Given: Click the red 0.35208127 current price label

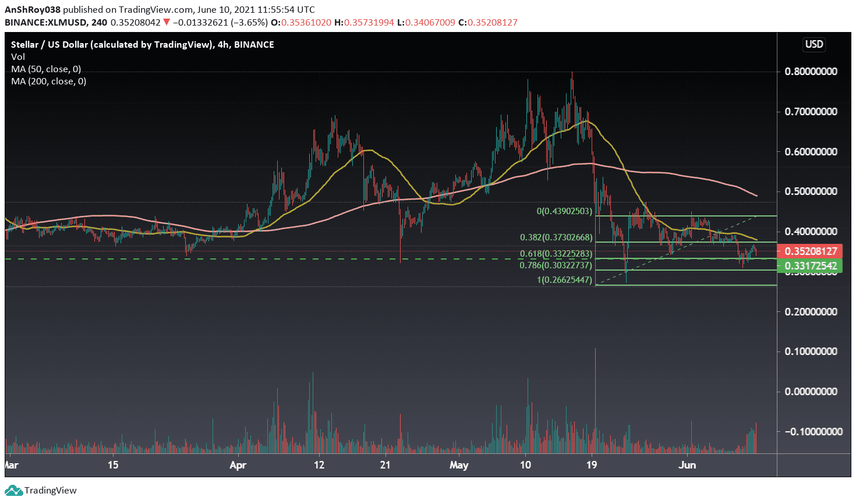Looking at the screenshot, I should point(810,251).
